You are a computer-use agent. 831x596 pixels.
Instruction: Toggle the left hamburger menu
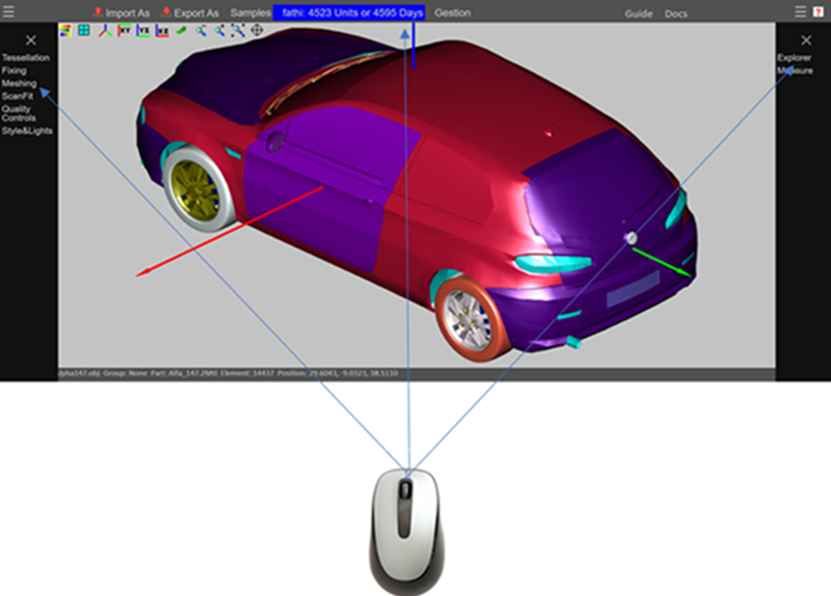[8, 12]
